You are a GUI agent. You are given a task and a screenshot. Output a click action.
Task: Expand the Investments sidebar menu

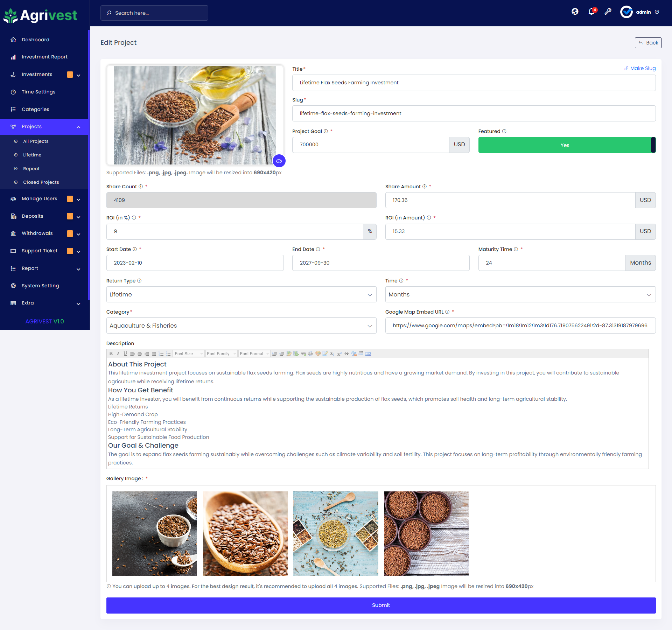point(44,75)
